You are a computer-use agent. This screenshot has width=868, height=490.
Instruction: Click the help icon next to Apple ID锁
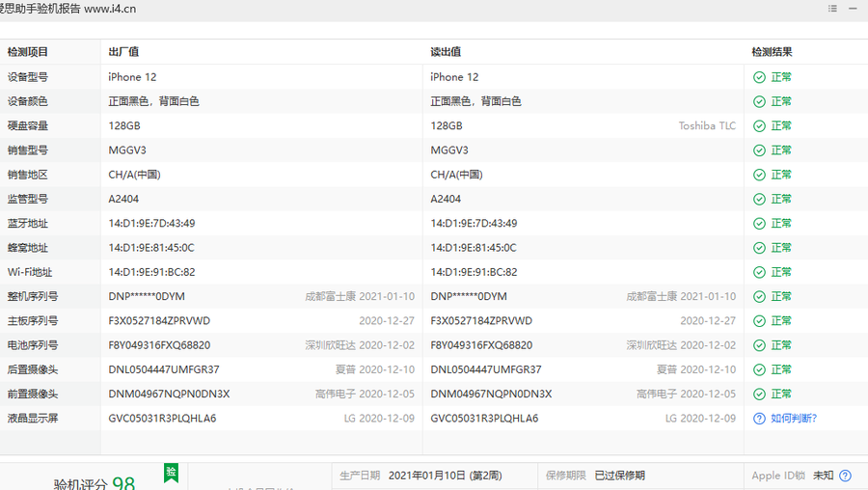tap(845, 476)
